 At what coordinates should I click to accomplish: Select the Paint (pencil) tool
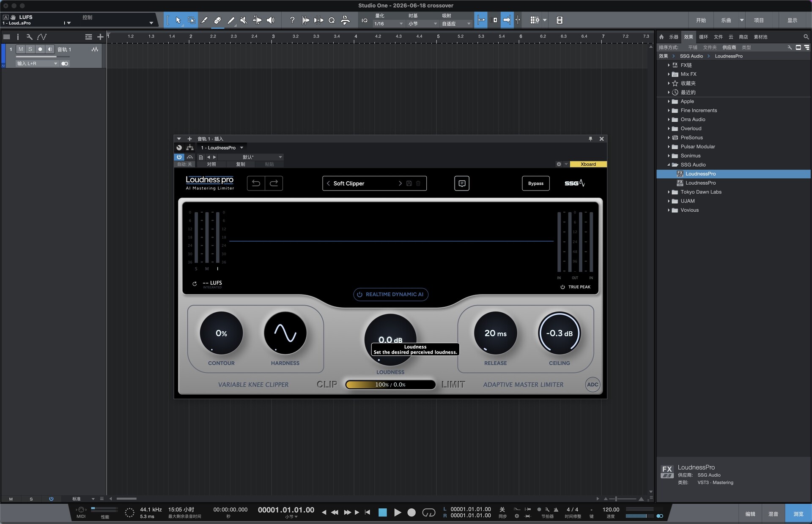(231, 20)
